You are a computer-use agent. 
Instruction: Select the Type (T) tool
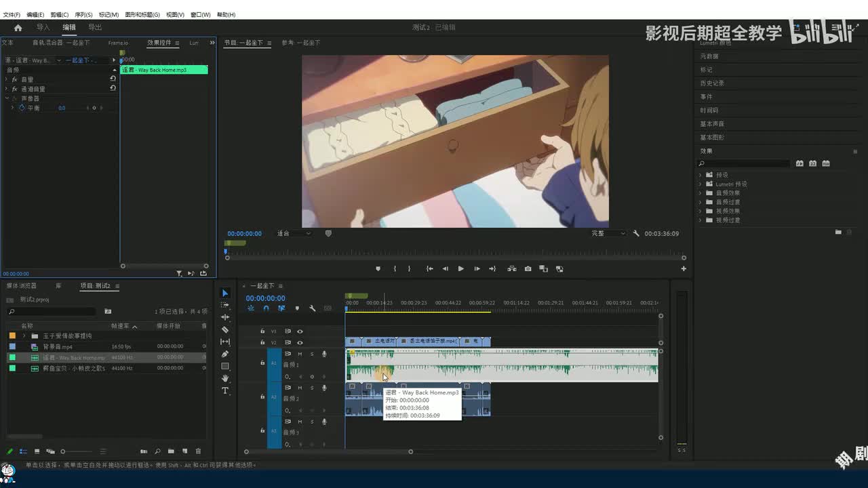point(225,391)
